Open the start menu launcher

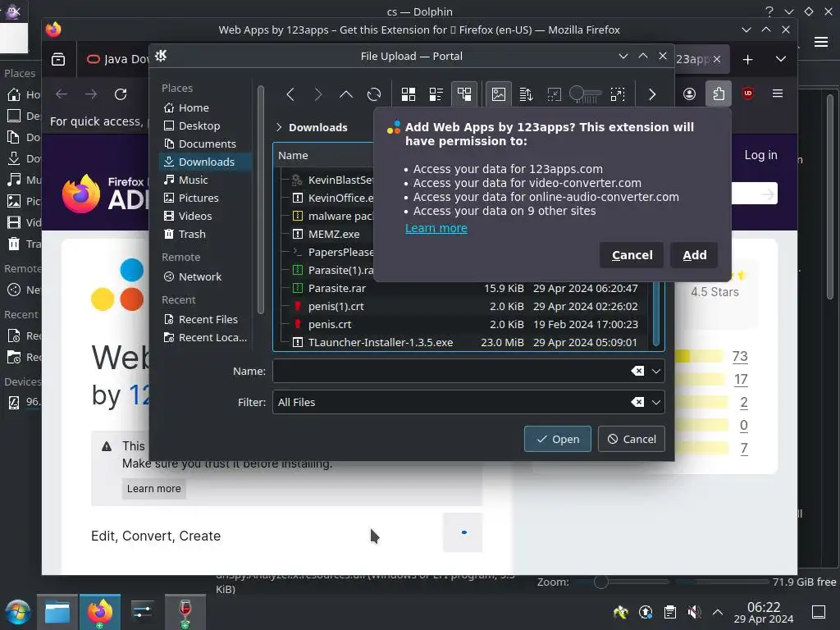click(17, 612)
